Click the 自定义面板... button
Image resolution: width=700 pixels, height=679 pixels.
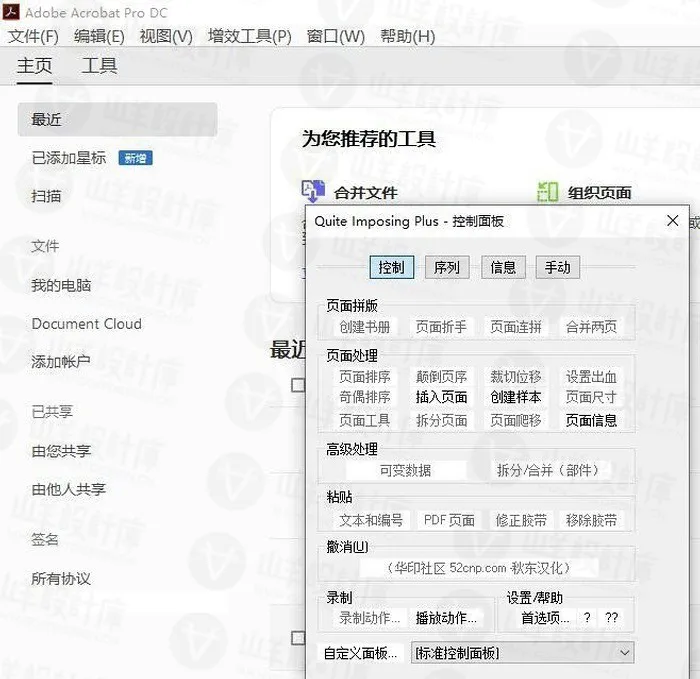[x=360, y=653]
